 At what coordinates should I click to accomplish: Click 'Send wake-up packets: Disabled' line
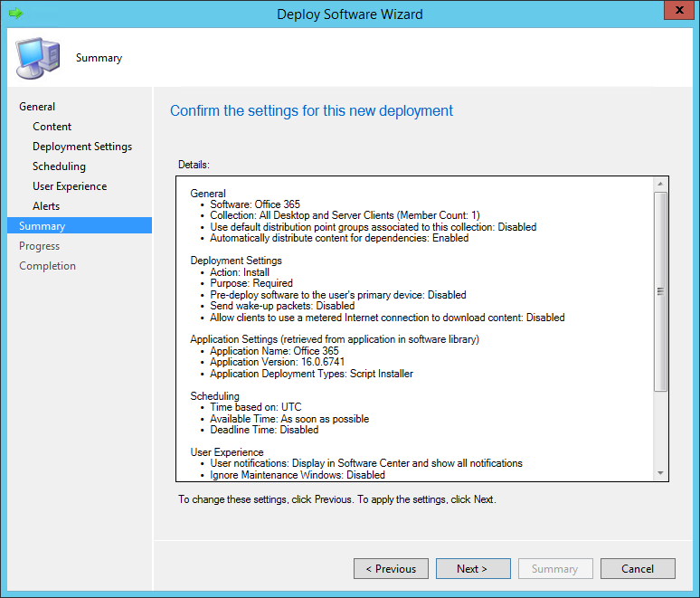click(282, 306)
